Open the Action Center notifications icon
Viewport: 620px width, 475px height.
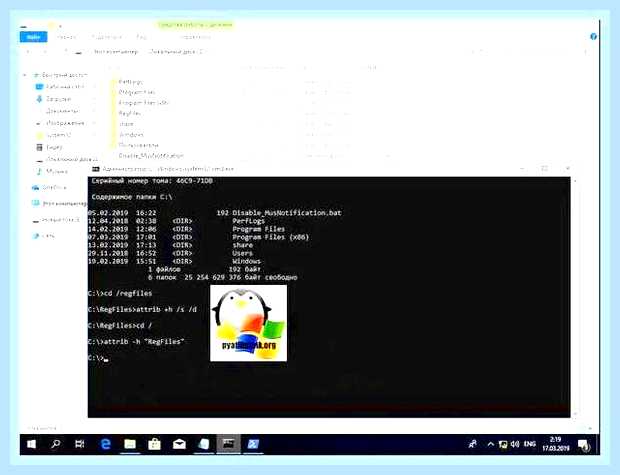584,445
